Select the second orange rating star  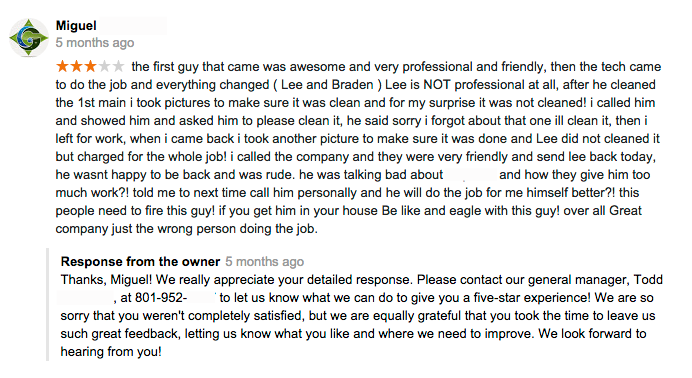click(x=76, y=67)
